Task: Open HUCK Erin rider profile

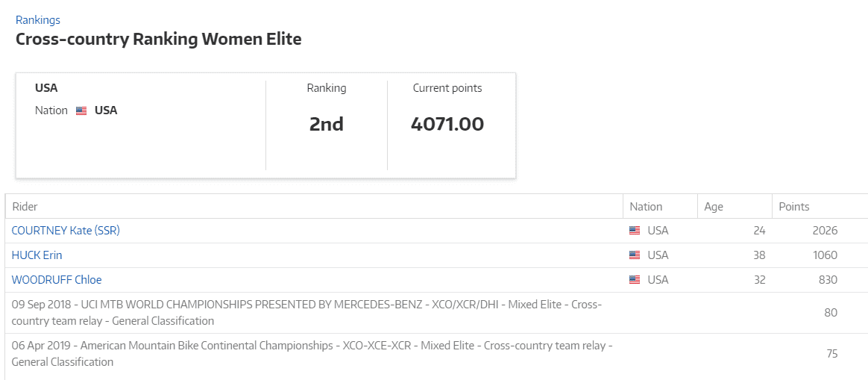Action: [x=37, y=255]
